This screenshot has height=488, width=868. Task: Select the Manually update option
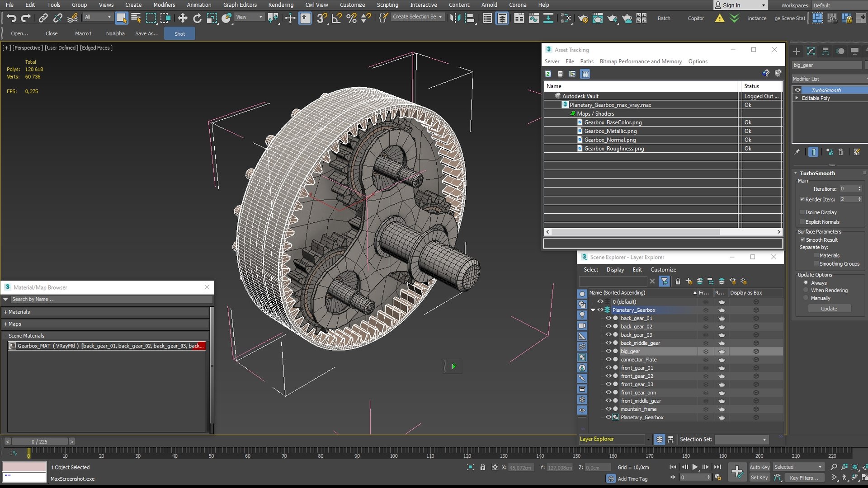pyautogui.click(x=806, y=298)
